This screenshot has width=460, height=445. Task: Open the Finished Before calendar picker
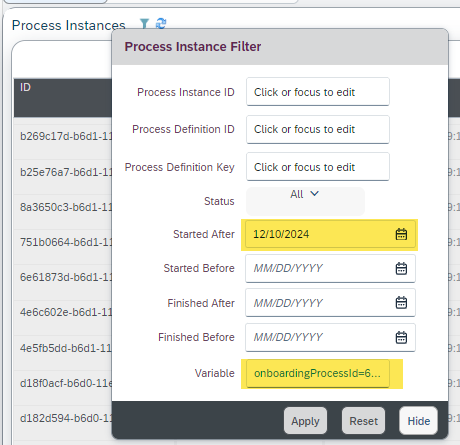(401, 337)
